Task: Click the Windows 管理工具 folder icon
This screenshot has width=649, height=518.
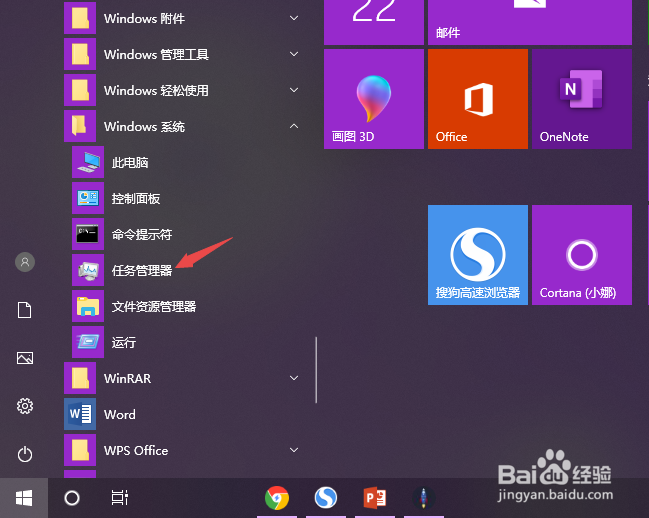Action: coord(80,54)
